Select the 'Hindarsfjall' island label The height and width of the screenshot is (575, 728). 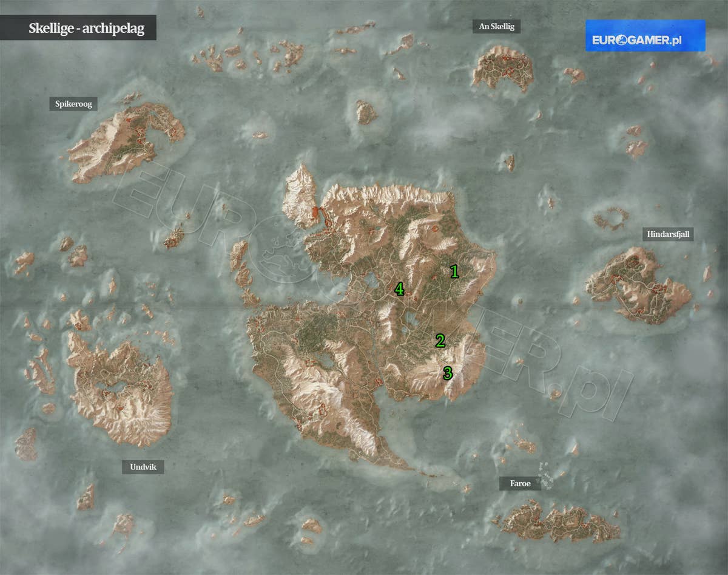pyautogui.click(x=668, y=234)
